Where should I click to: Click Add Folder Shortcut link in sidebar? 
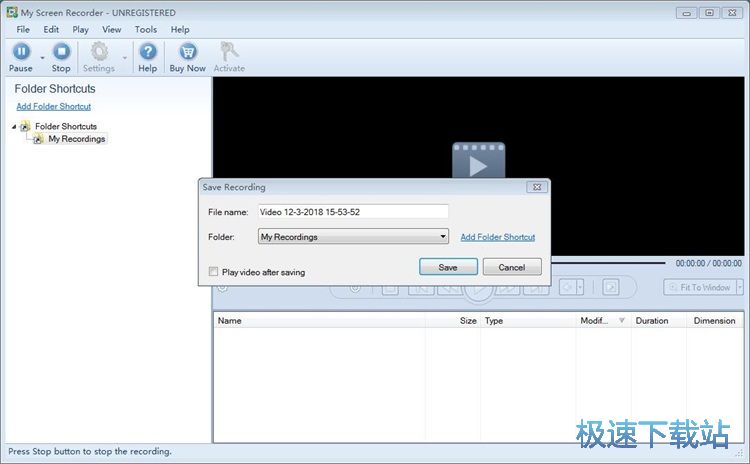pos(54,106)
